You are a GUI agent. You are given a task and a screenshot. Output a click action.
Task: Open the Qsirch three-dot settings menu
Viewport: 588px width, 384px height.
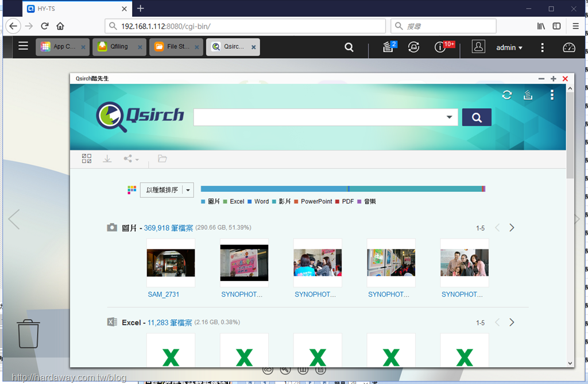tap(552, 95)
